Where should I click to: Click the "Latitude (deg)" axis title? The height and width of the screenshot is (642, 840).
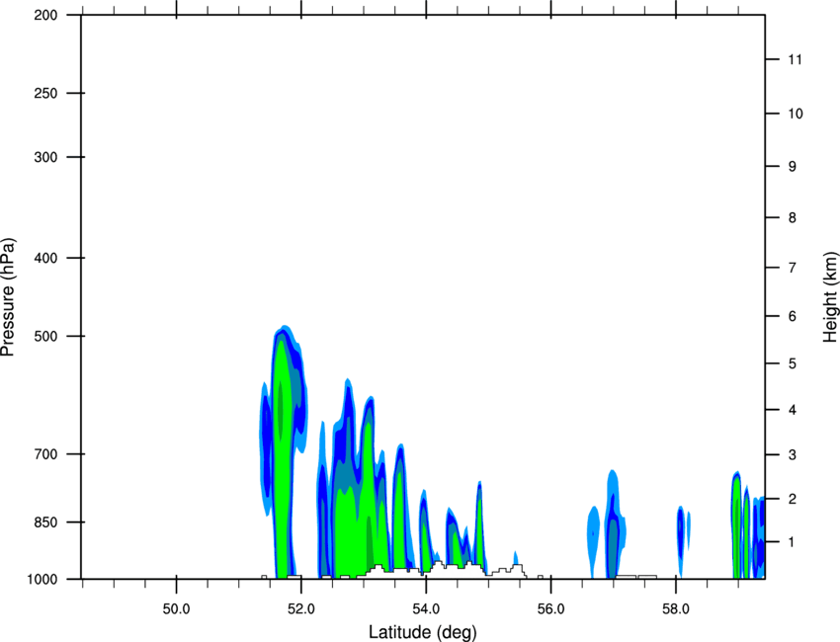423,632
